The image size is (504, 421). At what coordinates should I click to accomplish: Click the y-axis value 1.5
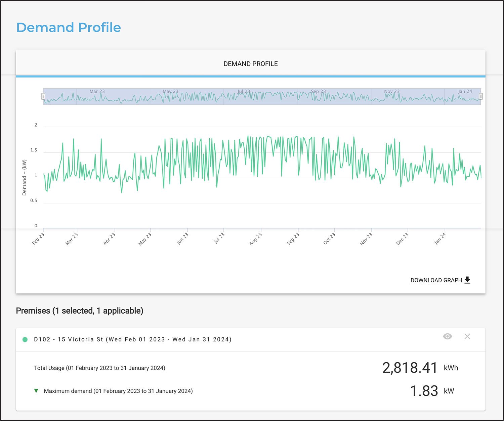(34, 150)
